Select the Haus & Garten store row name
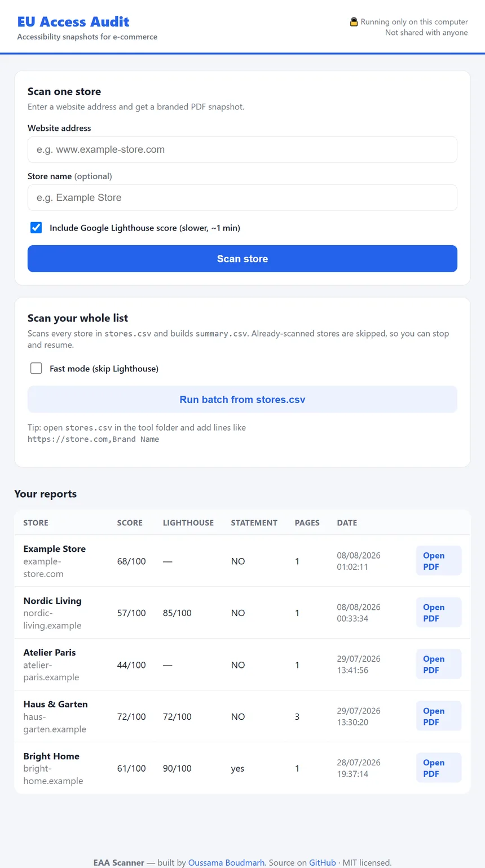The width and height of the screenshot is (485, 868). (x=55, y=704)
